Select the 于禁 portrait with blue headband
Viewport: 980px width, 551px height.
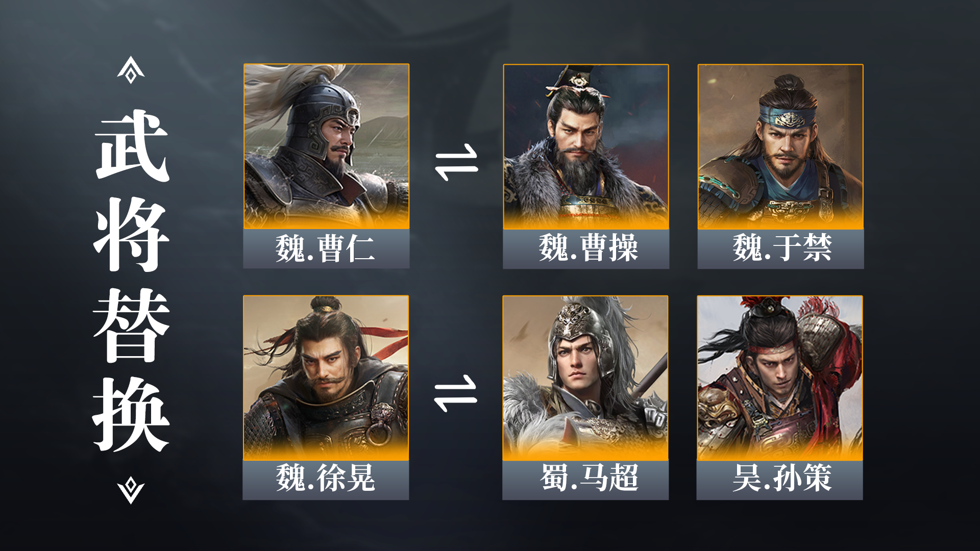point(780,147)
